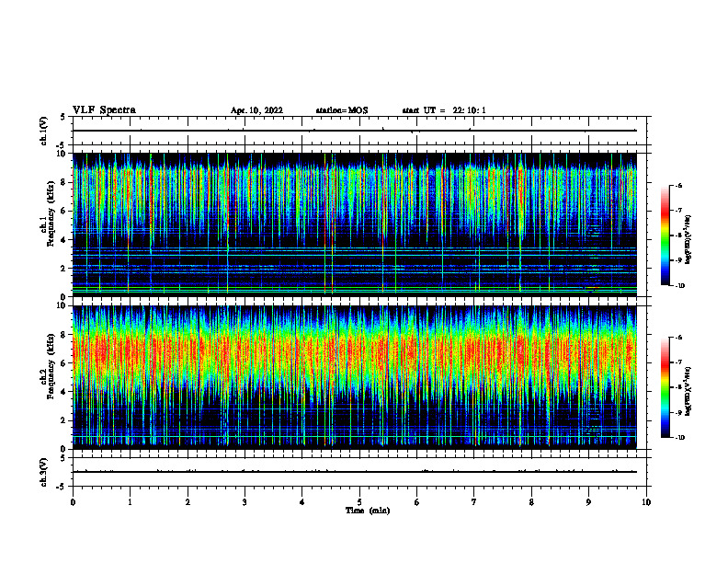This screenshot has width=728, height=563.
Task: Click the "5" tick on ch.1(V) axis
Action: pos(64,117)
